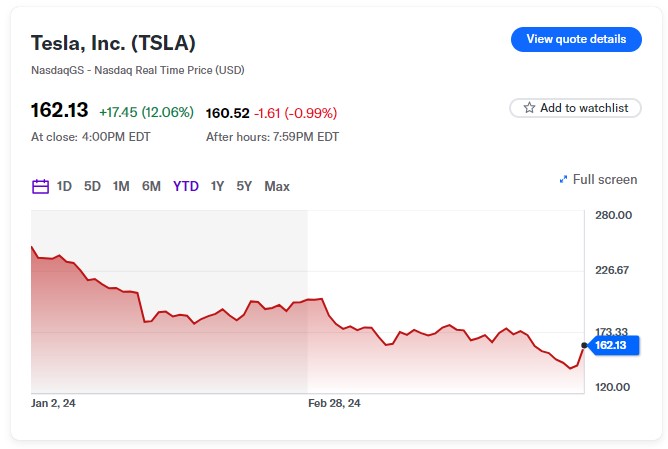Screen dimensions: 668x449
Task: Click the Feb 28, 24 date axis label
Action: [x=334, y=403]
